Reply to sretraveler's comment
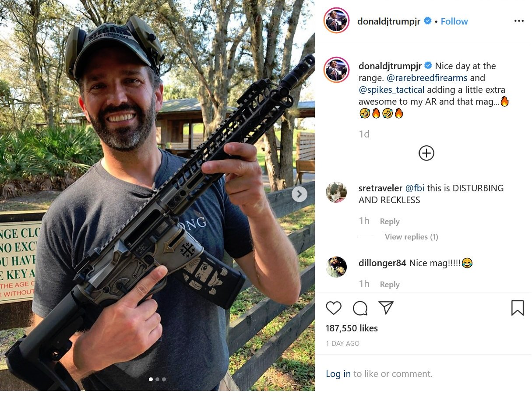Image resolution: width=532 pixels, height=394 pixels. pos(390,222)
